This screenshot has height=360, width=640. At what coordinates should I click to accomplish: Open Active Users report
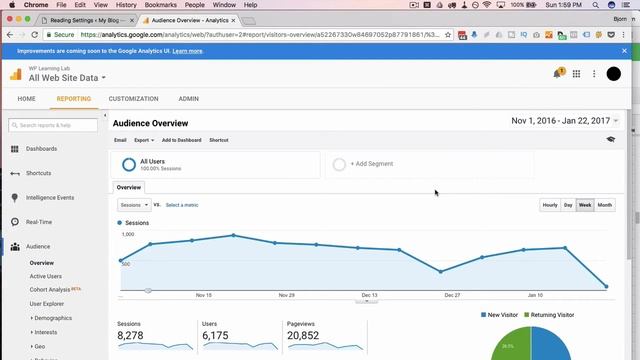point(46,276)
